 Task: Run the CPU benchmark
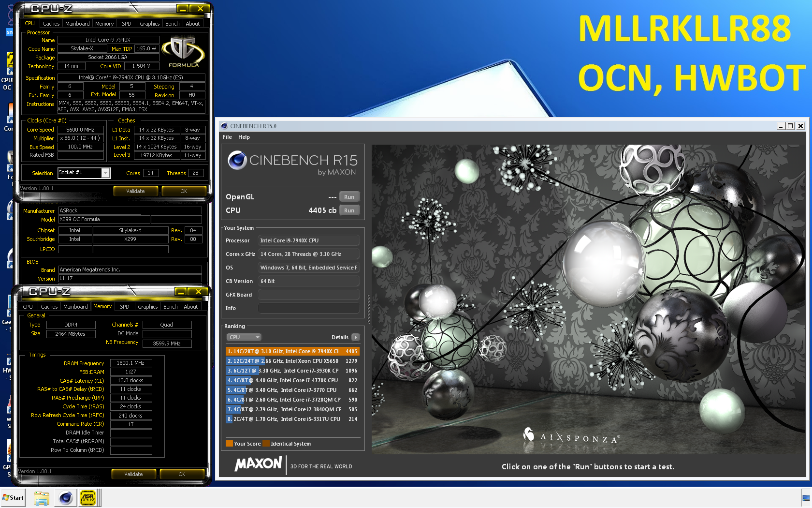(x=349, y=210)
